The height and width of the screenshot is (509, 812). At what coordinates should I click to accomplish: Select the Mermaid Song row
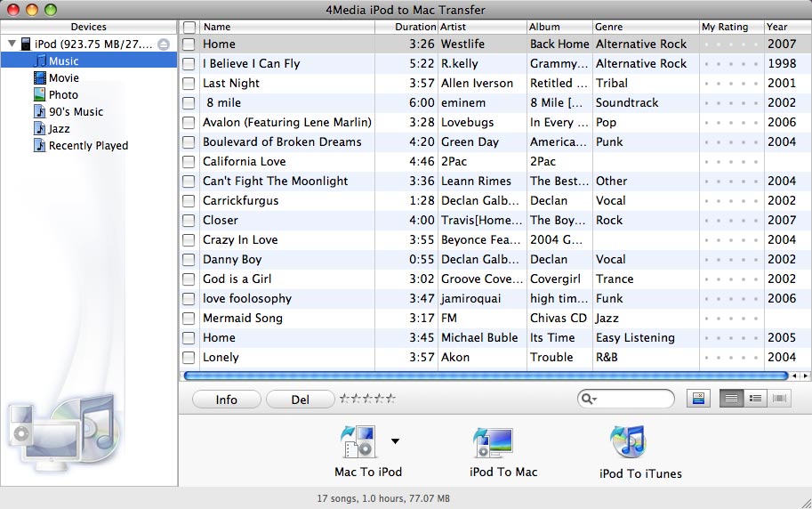[495, 319]
